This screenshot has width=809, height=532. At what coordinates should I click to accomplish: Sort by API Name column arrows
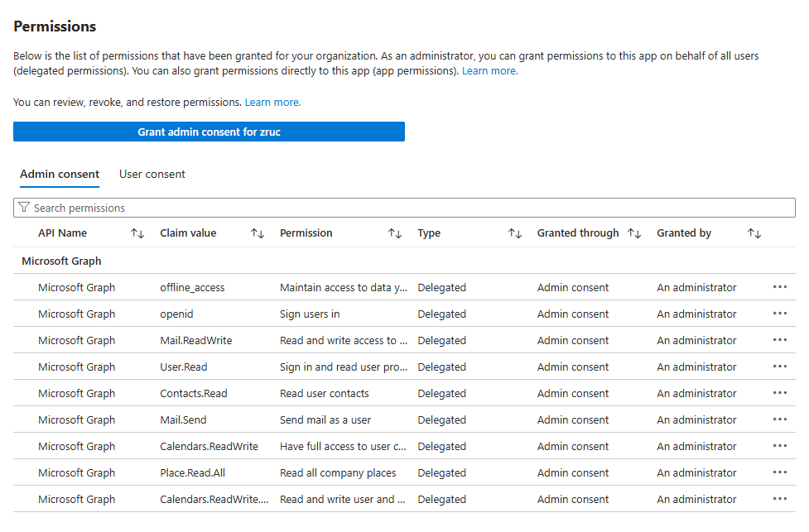click(137, 233)
